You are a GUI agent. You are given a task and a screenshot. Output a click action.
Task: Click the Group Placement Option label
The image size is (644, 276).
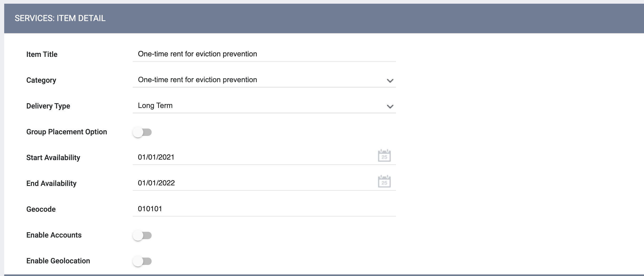(67, 132)
